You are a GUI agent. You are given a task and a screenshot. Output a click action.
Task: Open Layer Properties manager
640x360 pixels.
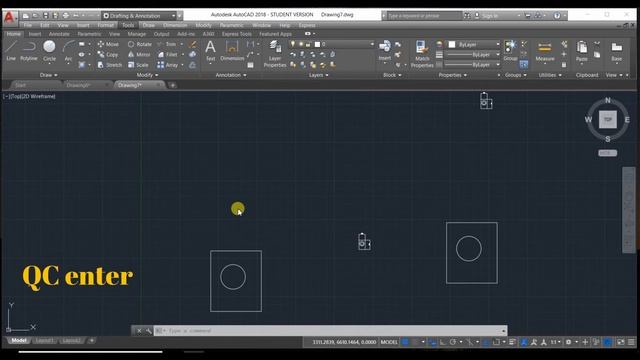275,53
